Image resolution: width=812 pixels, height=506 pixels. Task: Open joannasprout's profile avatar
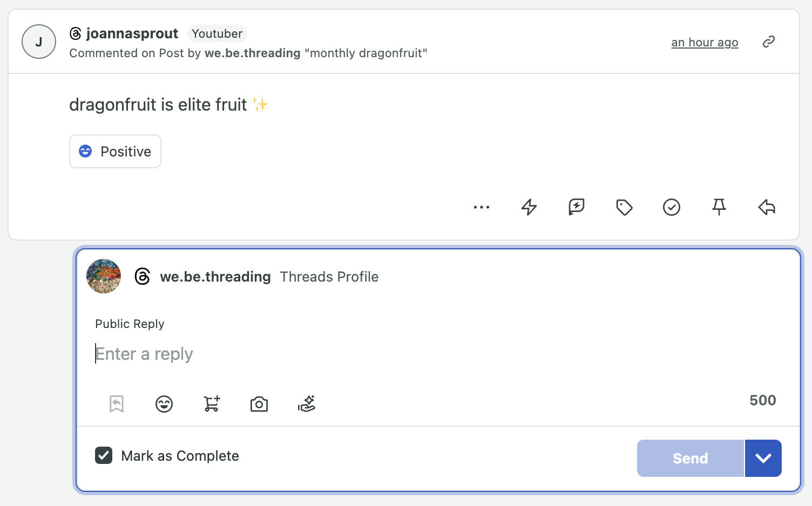39,42
